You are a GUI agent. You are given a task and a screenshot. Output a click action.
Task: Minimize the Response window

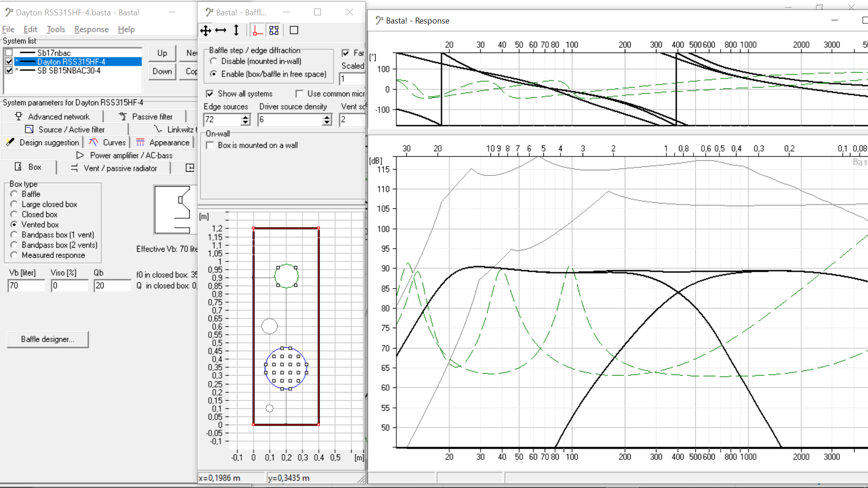tap(835, 20)
